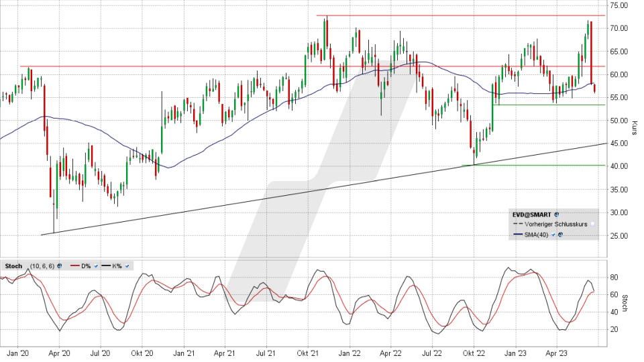Screen dimensions: 644x362
Task: Click the 65.00 price axis value
Action: tap(619, 52)
